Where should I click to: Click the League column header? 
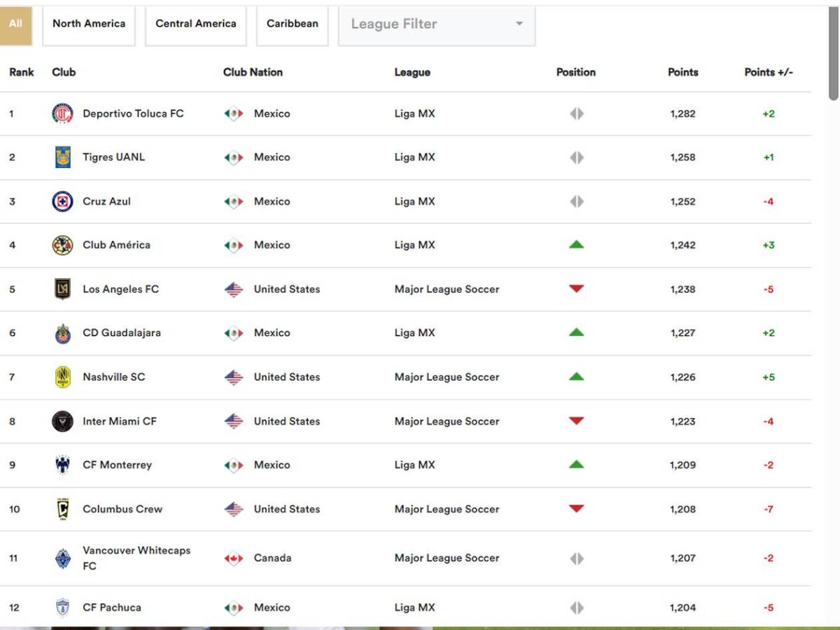coord(412,72)
